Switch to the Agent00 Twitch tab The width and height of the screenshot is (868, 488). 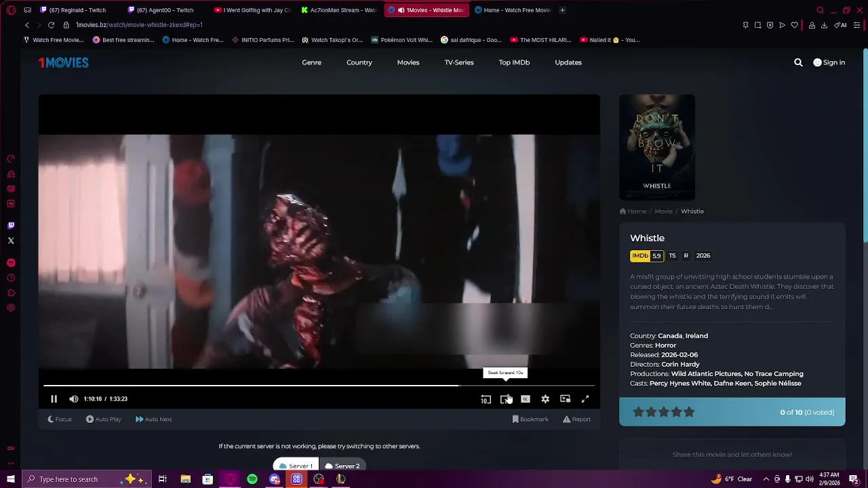click(x=167, y=10)
